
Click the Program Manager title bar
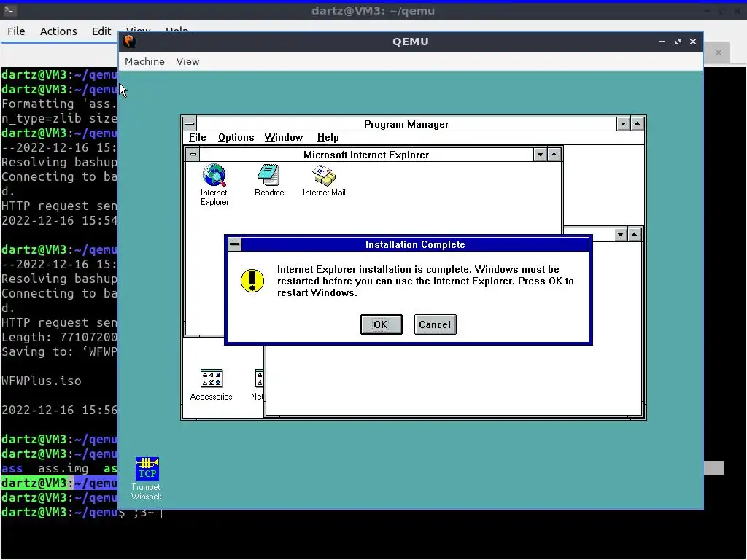[x=406, y=124]
